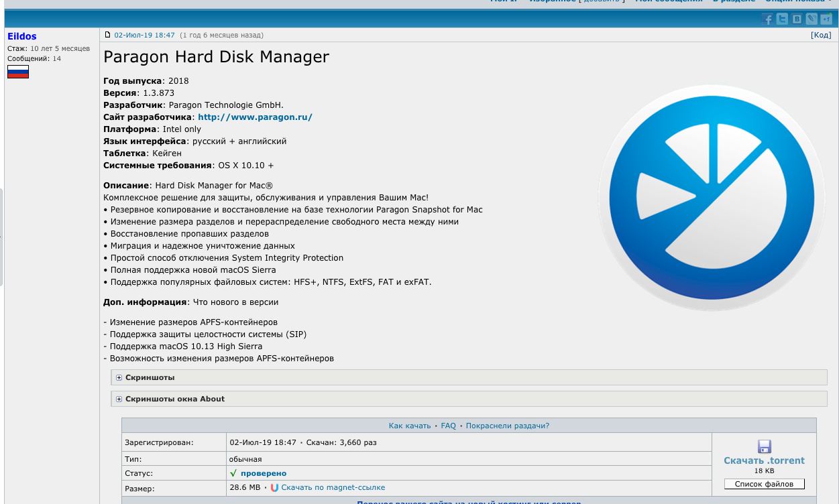The height and width of the screenshot is (504, 839).
Task: Click the Зарегистрирован: label cell
Action: [174, 442]
